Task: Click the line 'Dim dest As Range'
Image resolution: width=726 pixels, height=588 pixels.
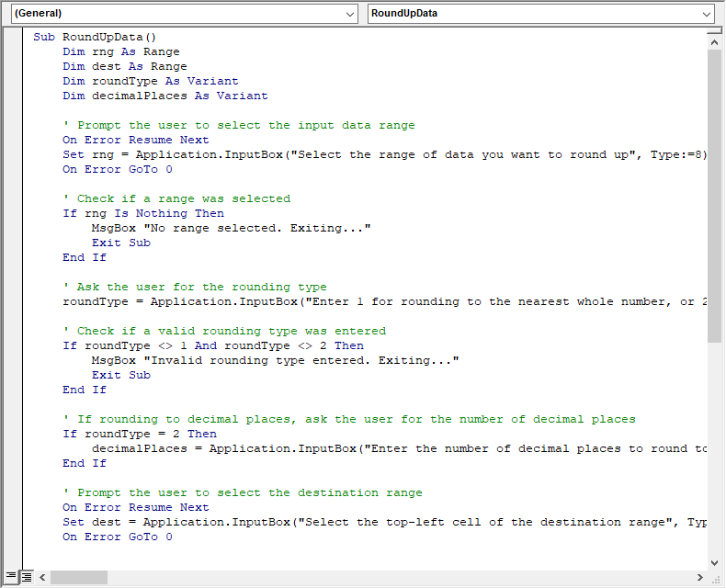Action: (125, 67)
